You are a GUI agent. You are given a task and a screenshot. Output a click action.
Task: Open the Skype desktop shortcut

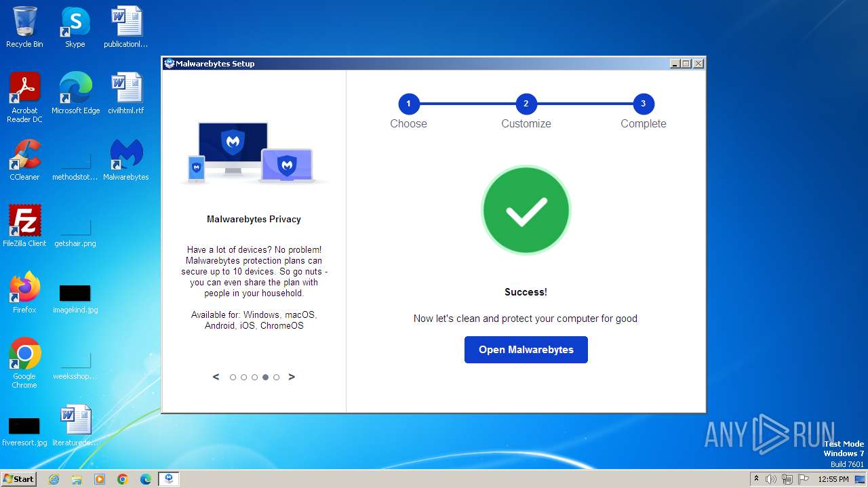coord(75,27)
